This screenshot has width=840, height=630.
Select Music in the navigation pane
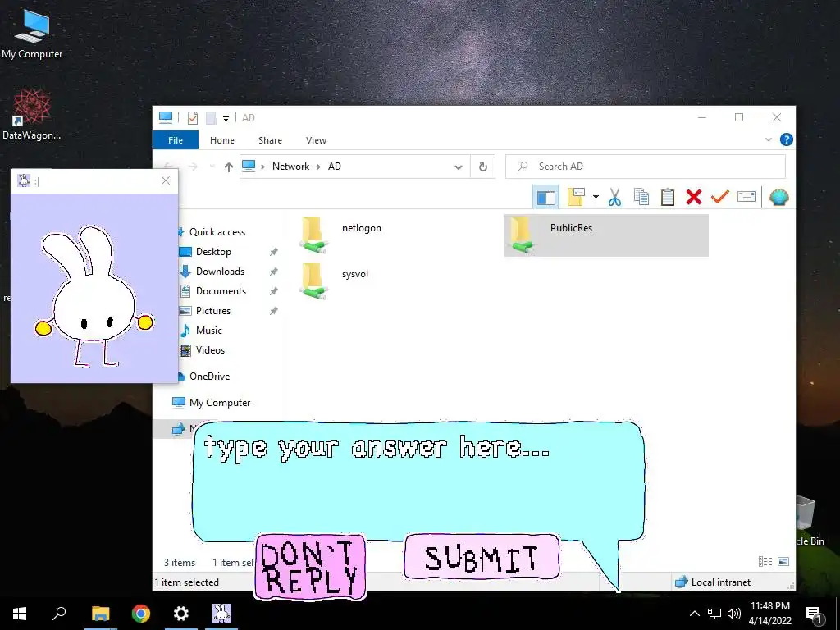pos(208,331)
